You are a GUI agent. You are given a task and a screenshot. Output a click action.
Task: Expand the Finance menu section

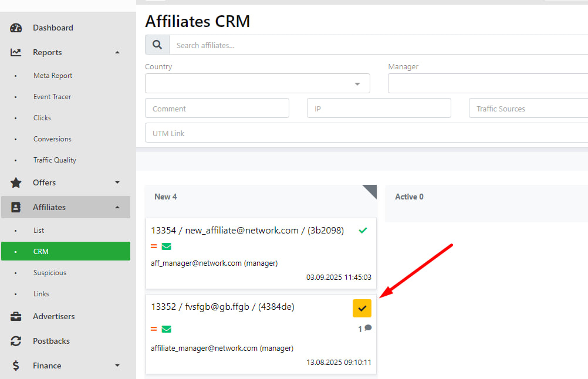click(117, 366)
